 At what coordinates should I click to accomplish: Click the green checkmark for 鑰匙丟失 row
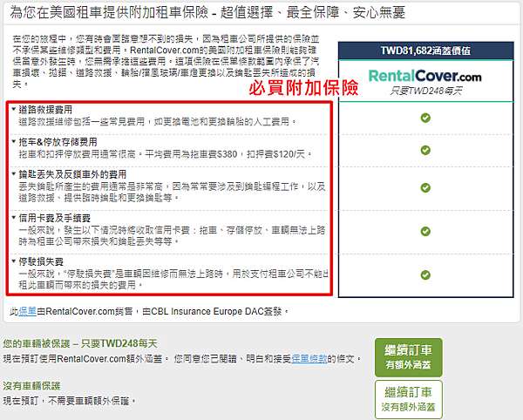pyautogui.click(x=425, y=187)
